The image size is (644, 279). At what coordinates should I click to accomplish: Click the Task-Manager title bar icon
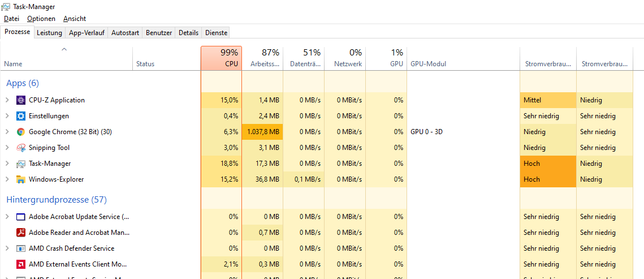pos(6,7)
